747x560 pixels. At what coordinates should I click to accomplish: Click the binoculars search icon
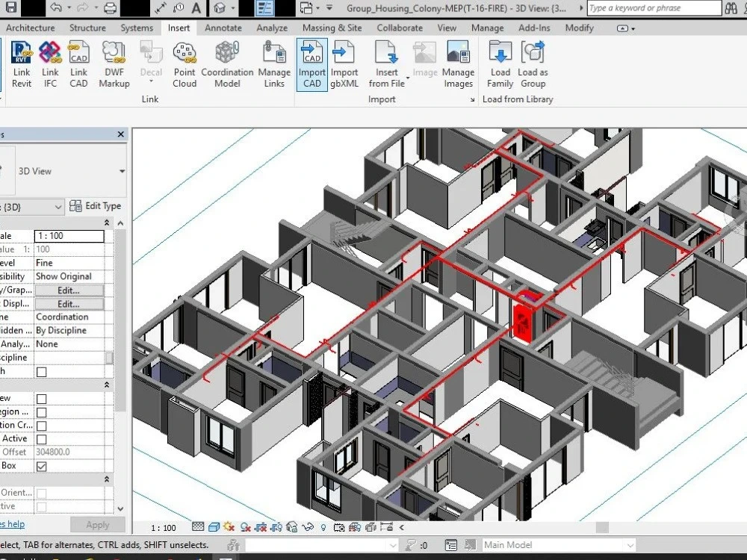click(731, 8)
